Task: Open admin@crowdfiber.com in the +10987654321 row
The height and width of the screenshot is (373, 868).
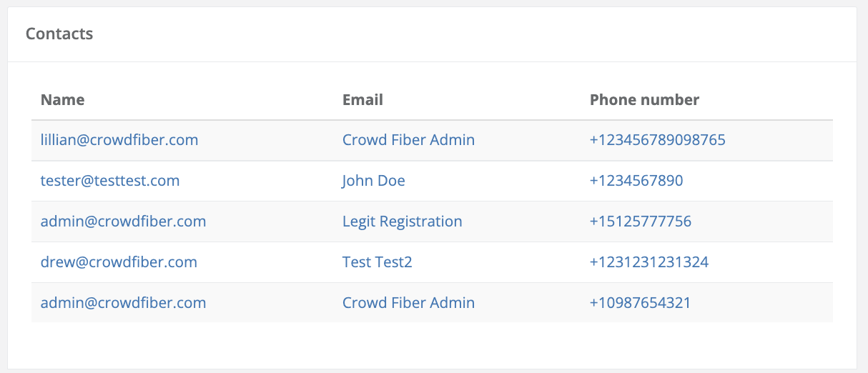Action: click(123, 303)
